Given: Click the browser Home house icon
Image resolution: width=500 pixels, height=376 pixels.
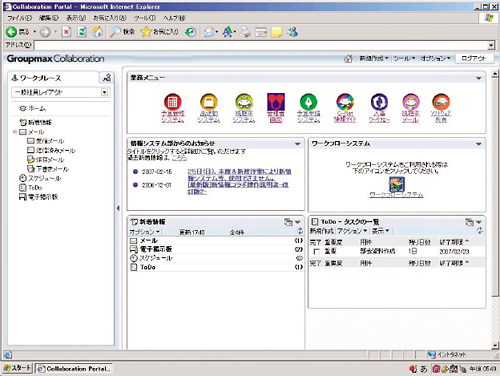Looking at the screenshot, I should [98, 32].
